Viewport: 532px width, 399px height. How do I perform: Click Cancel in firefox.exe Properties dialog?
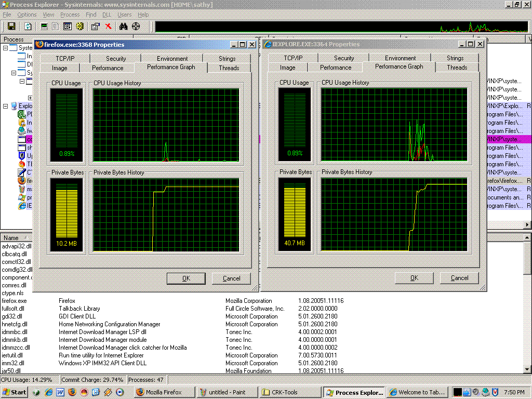pyautogui.click(x=231, y=278)
